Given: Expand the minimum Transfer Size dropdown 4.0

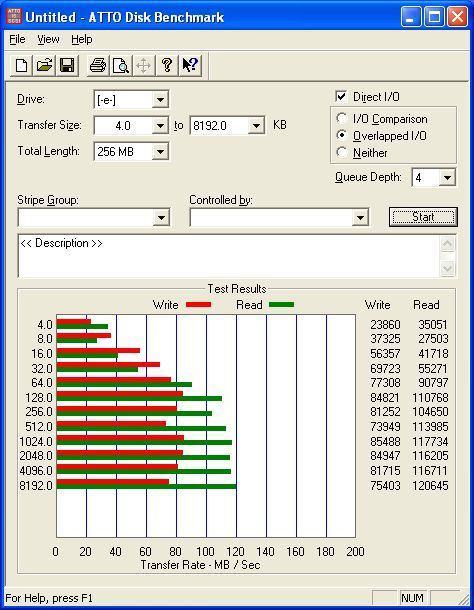Looking at the screenshot, I should [x=160, y=126].
